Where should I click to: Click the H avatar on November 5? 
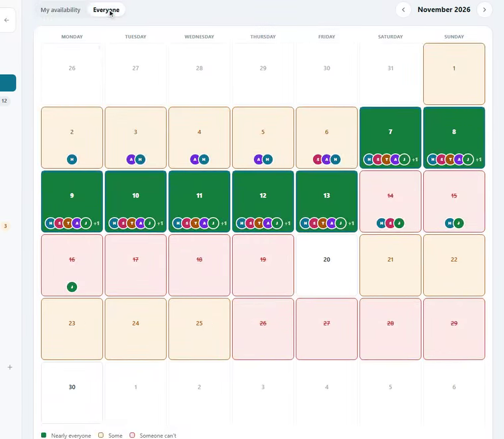click(267, 159)
